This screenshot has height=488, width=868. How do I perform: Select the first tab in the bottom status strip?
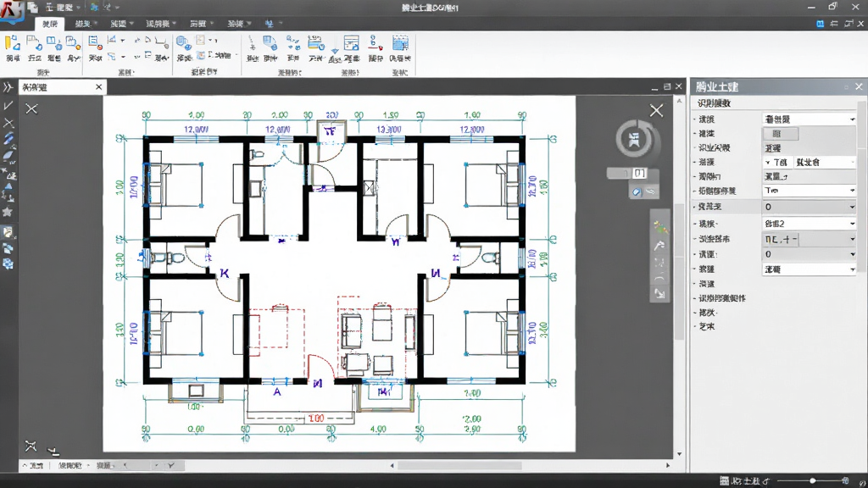tap(34, 465)
